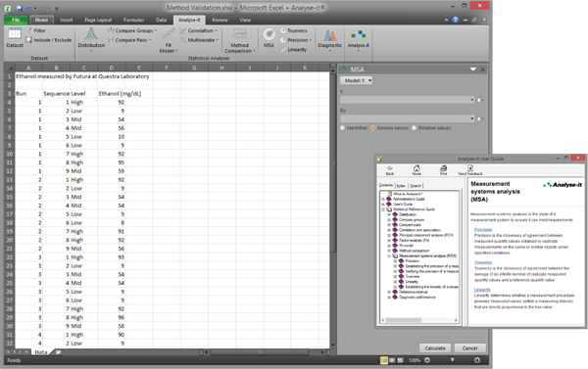
Task: Select the Relative values radio option
Action: click(x=414, y=128)
